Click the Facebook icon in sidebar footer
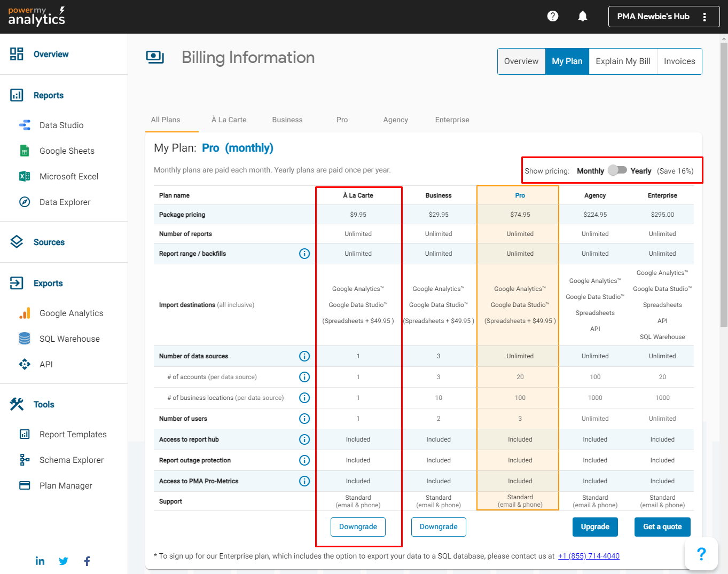This screenshot has height=574, width=728. (x=87, y=561)
